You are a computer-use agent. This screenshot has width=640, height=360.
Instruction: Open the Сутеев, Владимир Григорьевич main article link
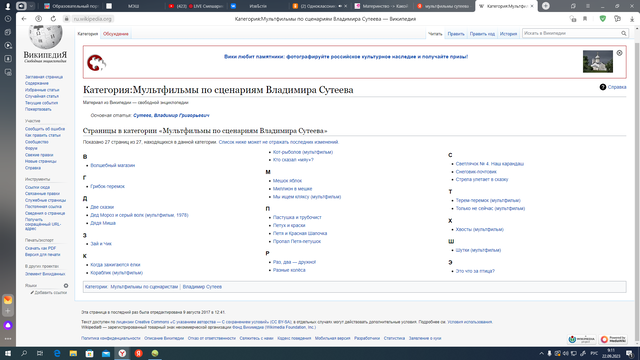pos(171,116)
